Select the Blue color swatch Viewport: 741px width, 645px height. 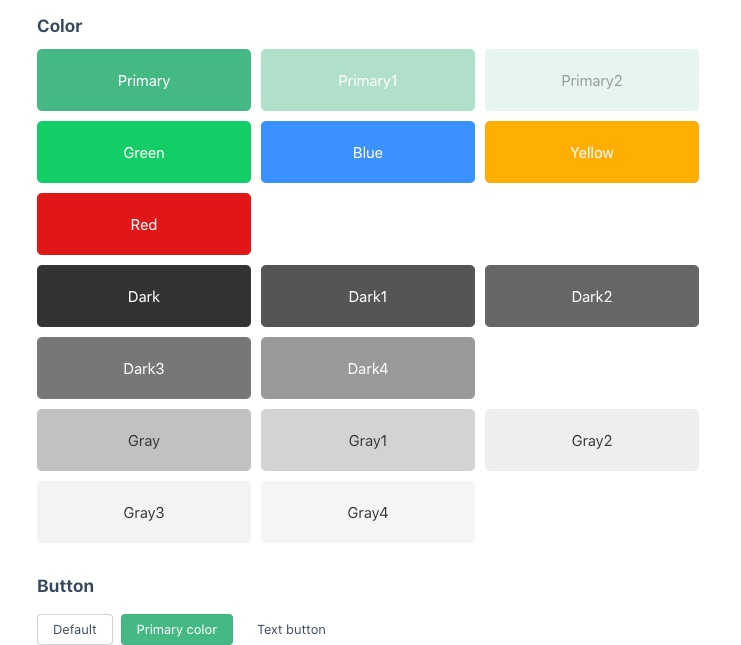(368, 152)
